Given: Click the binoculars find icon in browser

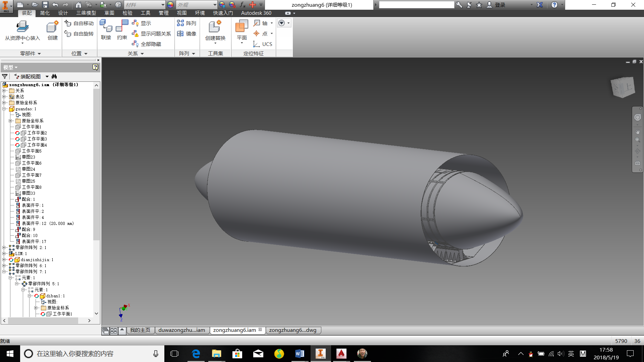Looking at the screenshot, I should (54, 76).
